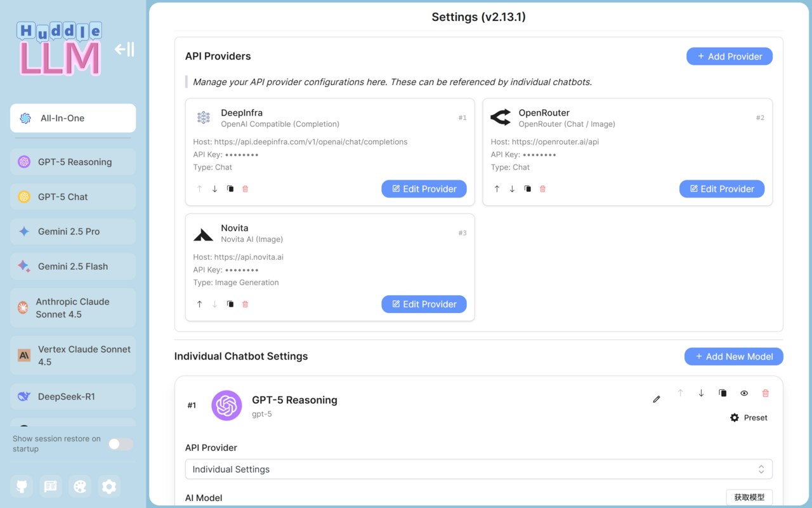Edit the Novita provider

click(x=424, y=304)
